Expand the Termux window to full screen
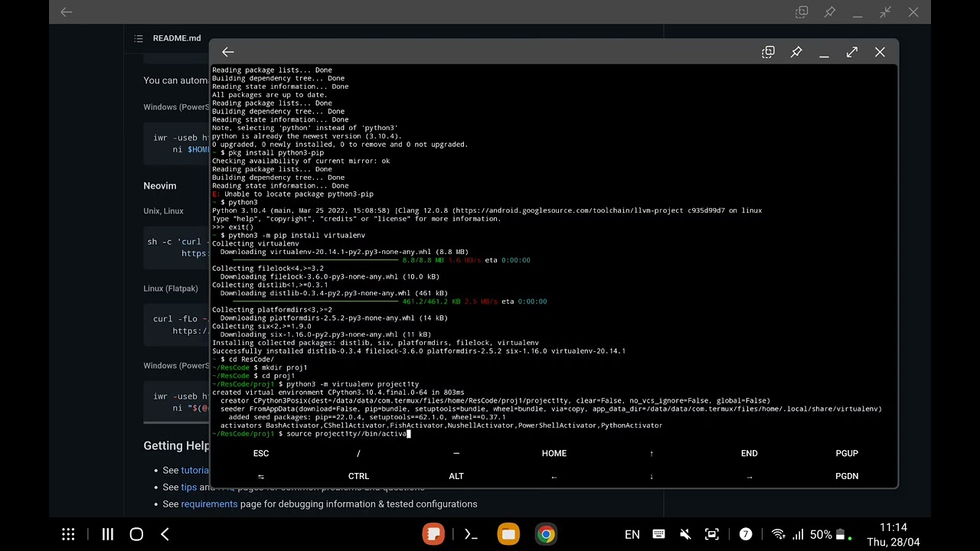980x551 pixels. pyautogui.click(x=852, y=52)
